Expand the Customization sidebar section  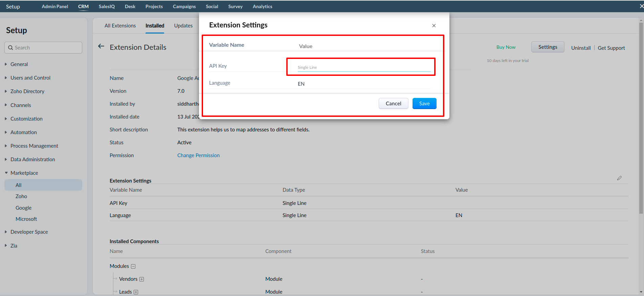[x=6, y=119]
